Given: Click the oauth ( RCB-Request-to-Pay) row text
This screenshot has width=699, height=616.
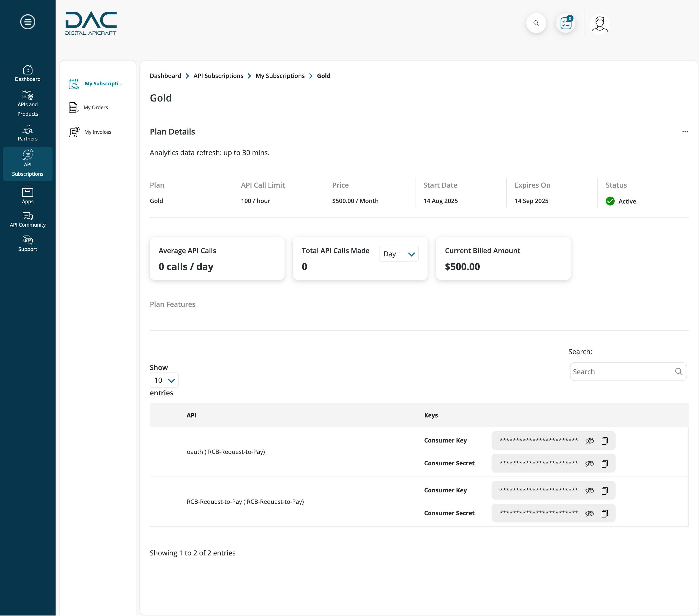Looking at the screenshot, I should pyautogui.click(x=226, y=452).
